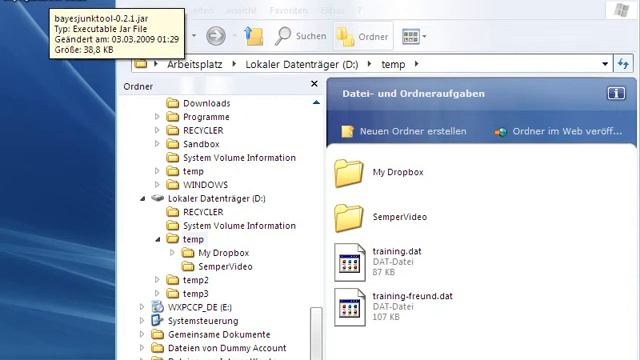Click temp segment in address breadcrumb
The image size is (640, 360).
pyautogui.click(x=393, y=64)
